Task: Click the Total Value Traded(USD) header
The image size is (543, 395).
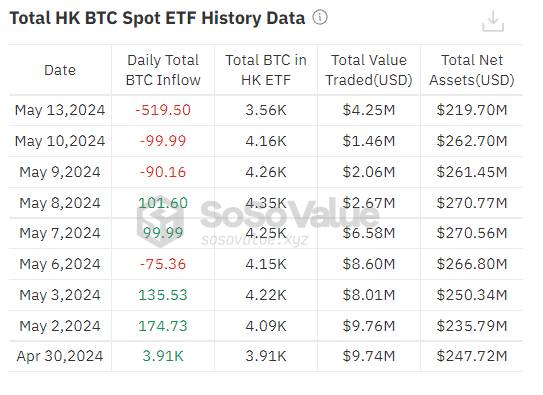Action: click(369, 70)
